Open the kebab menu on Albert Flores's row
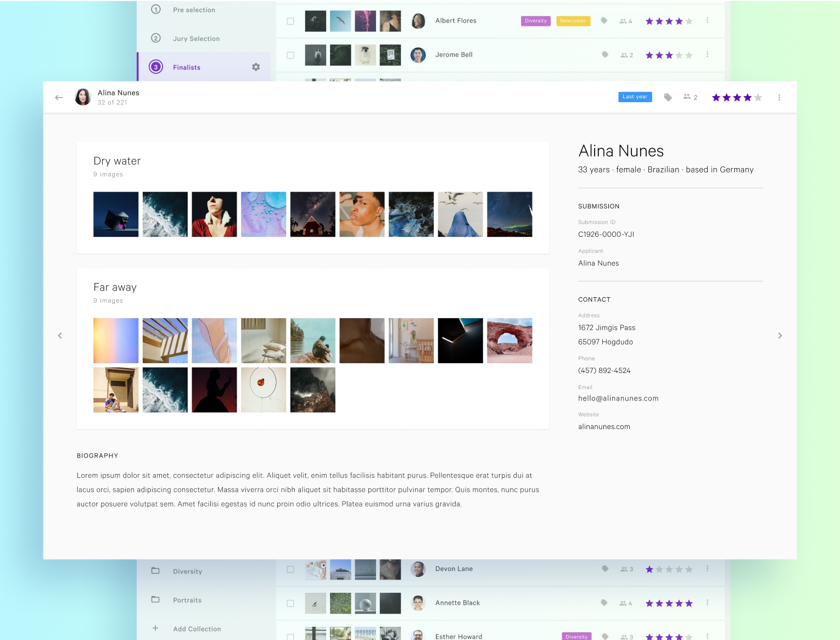This screenshot has height=640, width=840. tap(707, 21)
